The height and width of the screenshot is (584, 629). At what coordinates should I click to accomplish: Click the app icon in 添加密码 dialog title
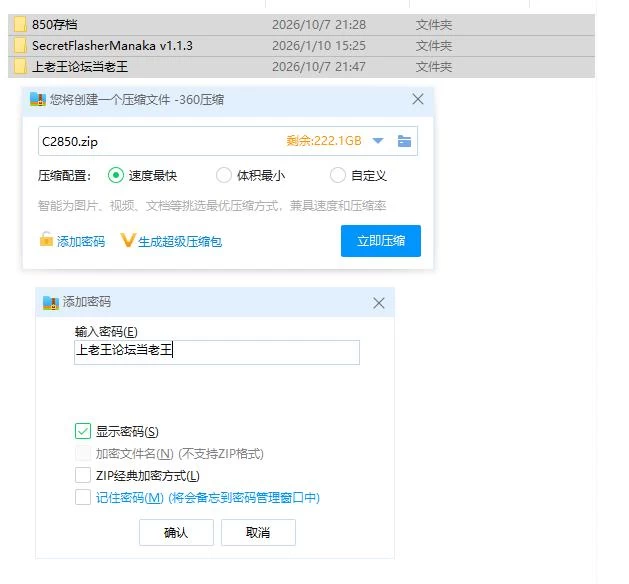pos(51,302)
